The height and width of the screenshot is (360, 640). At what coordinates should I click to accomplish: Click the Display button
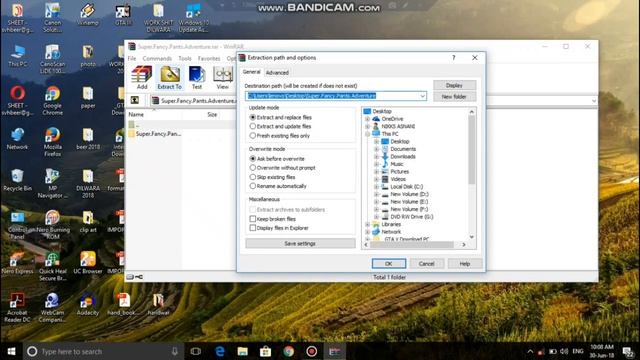pyautogui.click(x=454, y=85)
